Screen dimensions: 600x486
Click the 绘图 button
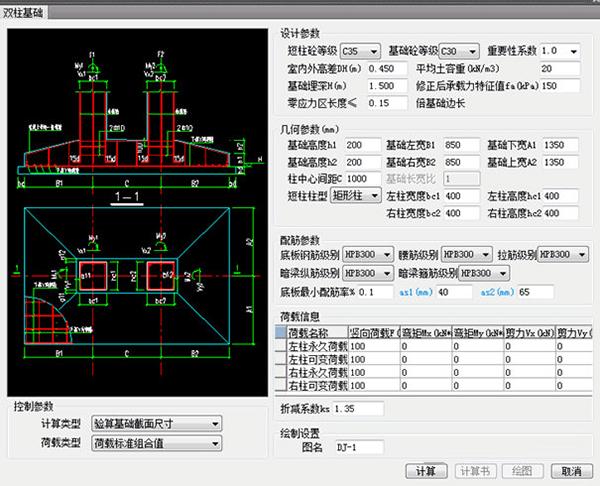pos(522,471)
